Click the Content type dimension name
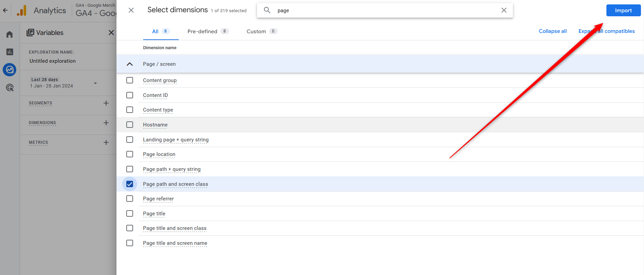644x275 pixels. tap(158, 110)
